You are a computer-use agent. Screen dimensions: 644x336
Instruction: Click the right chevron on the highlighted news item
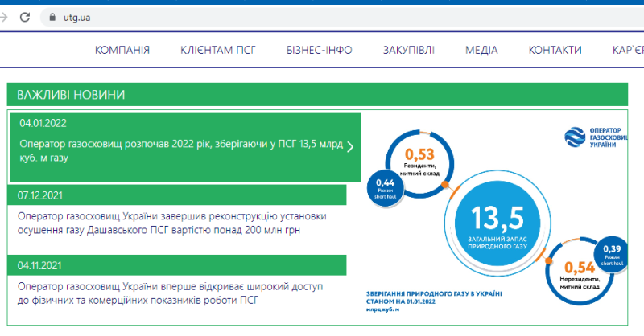[350, 146]
